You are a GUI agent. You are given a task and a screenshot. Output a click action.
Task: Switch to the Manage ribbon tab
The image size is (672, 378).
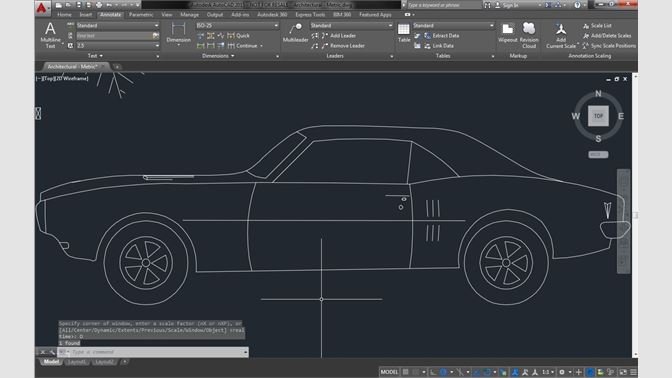tap(189, 15)
